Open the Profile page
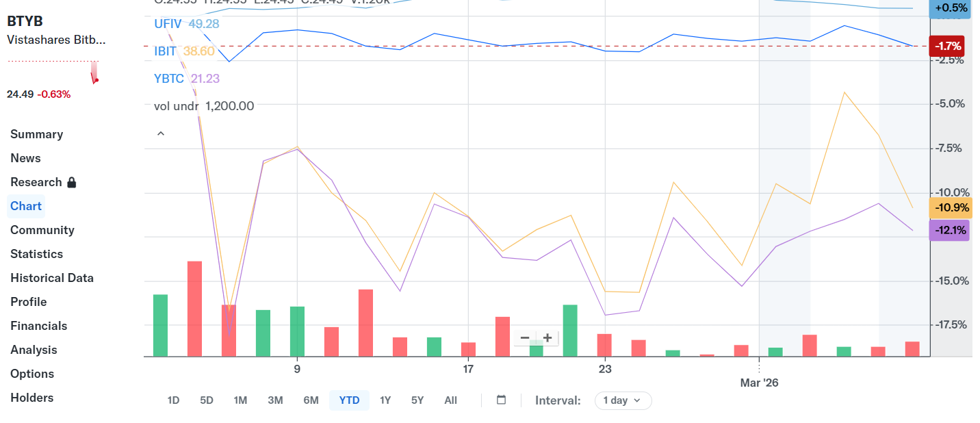 click(x=29, y=302)
